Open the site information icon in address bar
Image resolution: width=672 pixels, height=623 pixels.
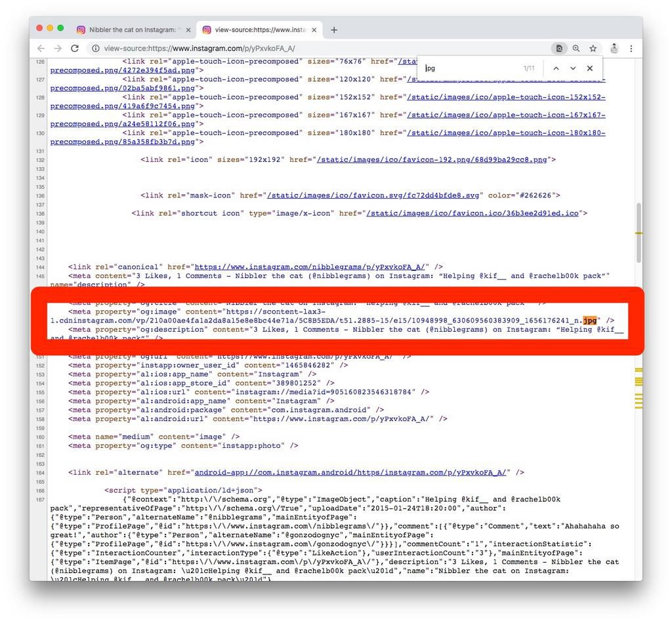(96, 49)
